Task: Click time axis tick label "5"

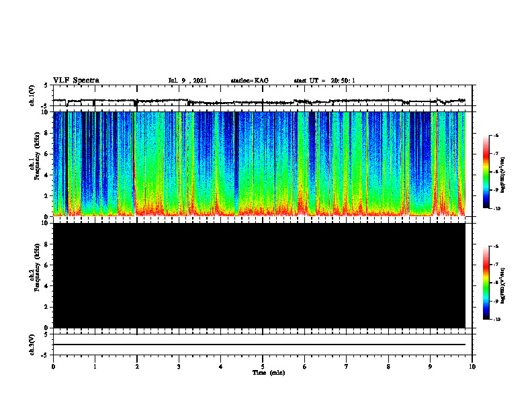Action: (x=263, y=367)
